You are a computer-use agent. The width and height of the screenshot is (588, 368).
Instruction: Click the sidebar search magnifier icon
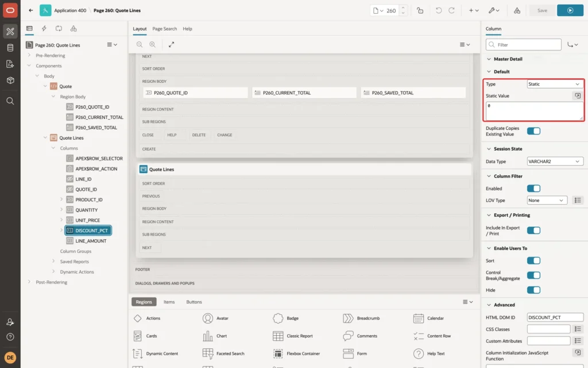coord(10,101)
